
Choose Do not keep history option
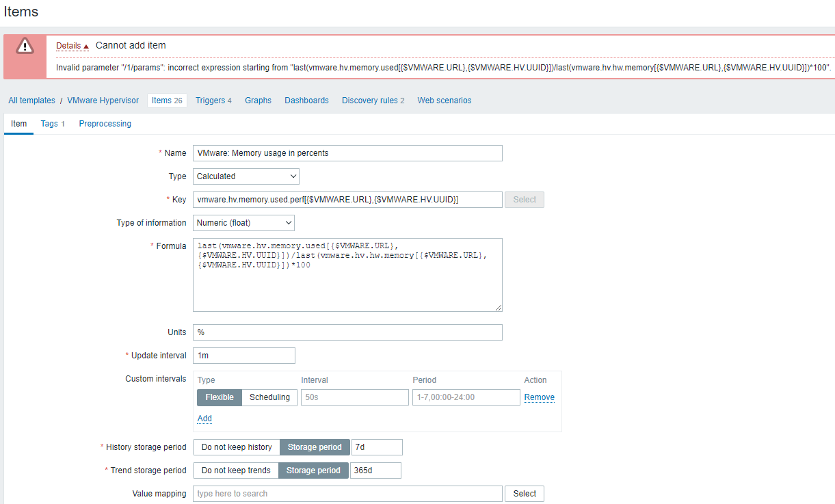point(236,447)
